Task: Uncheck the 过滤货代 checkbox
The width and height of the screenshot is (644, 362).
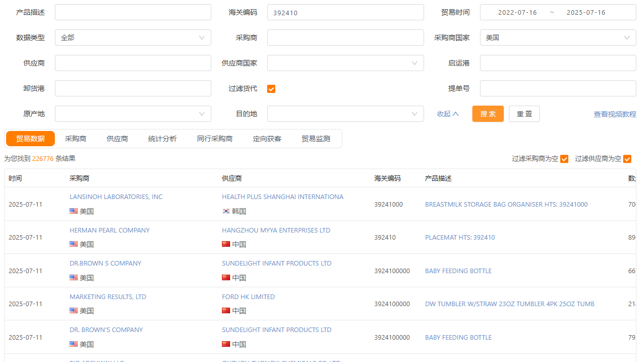Action: (x=271, y=89)
